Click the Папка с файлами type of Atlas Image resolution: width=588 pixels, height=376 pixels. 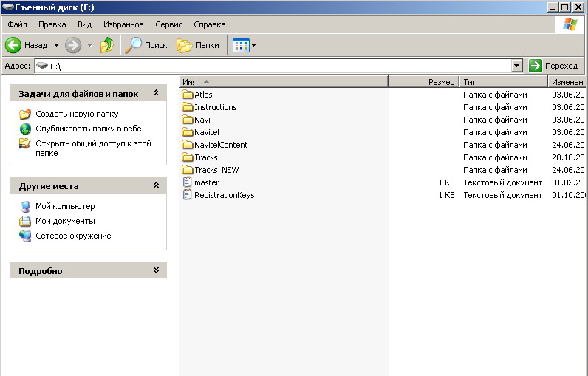(495, 95)
